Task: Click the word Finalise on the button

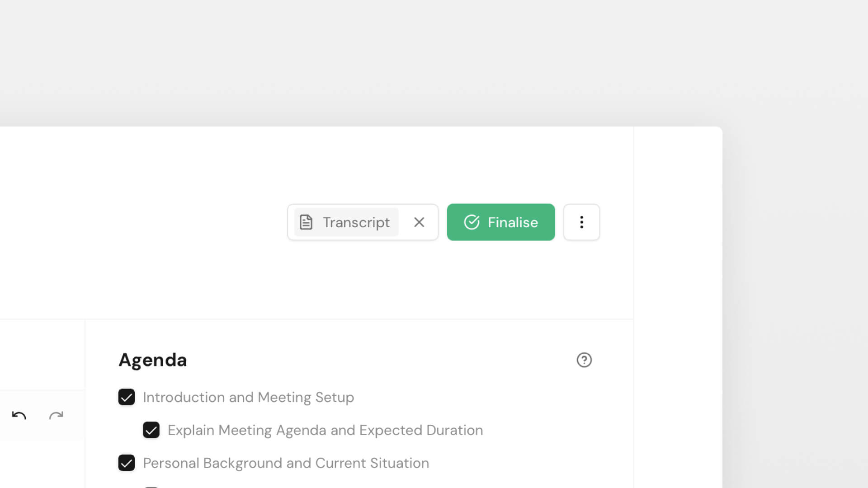Action: [x=513, y=222]
